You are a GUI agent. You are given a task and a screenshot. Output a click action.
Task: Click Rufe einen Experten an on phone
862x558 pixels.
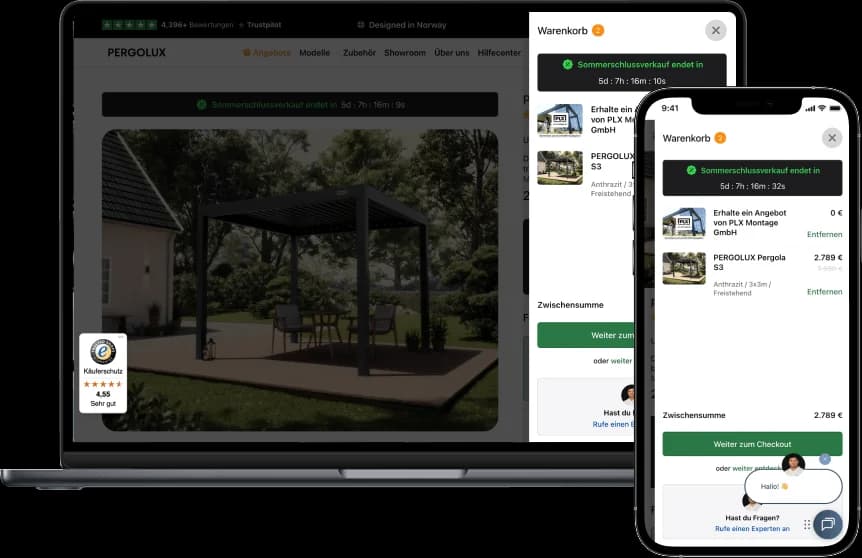click(752, 528)
